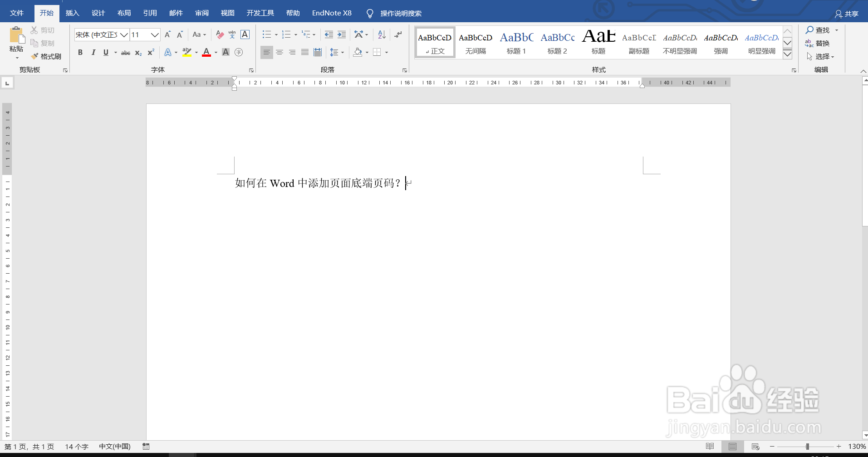
Task: Apply yellow text highlight color
Action: point(187,53)
